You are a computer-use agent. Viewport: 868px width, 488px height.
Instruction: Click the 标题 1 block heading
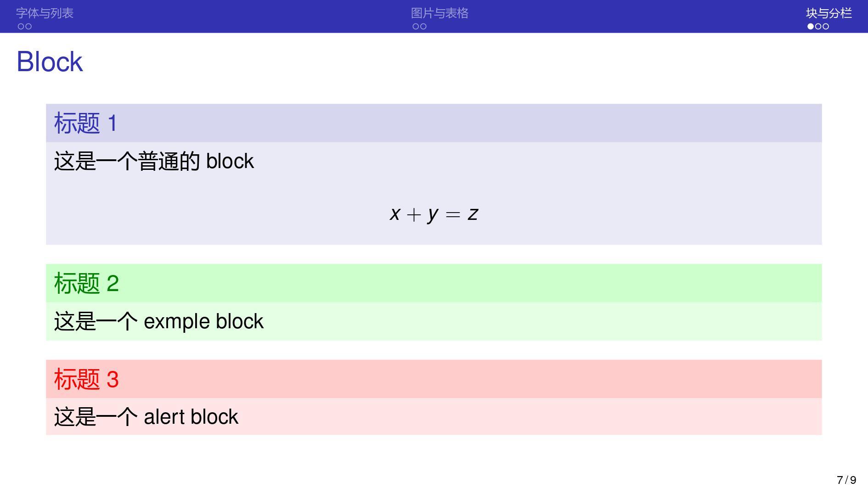point(86,123)
